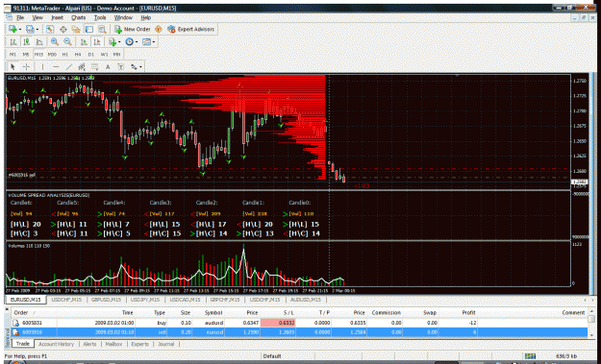Launch the MetaEditor icon
The width and height of the screenshot is (601, 364).
[x=159, y=29]
